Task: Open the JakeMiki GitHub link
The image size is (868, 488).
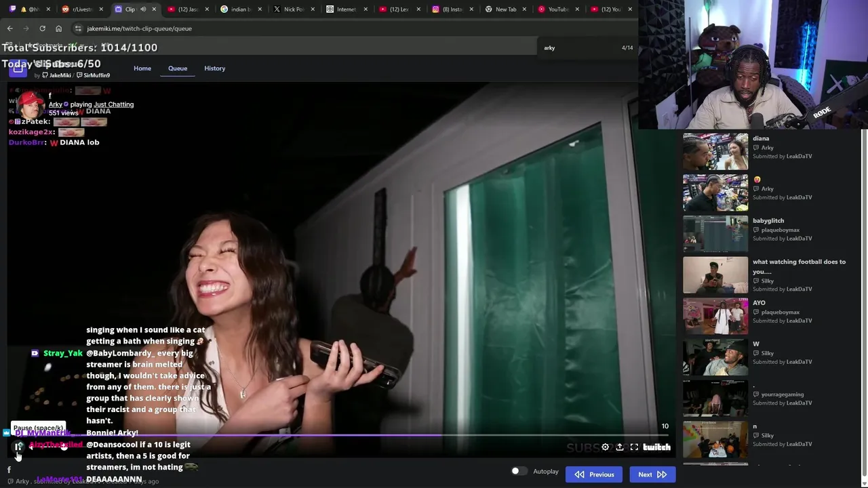Action: coord(56,75)
